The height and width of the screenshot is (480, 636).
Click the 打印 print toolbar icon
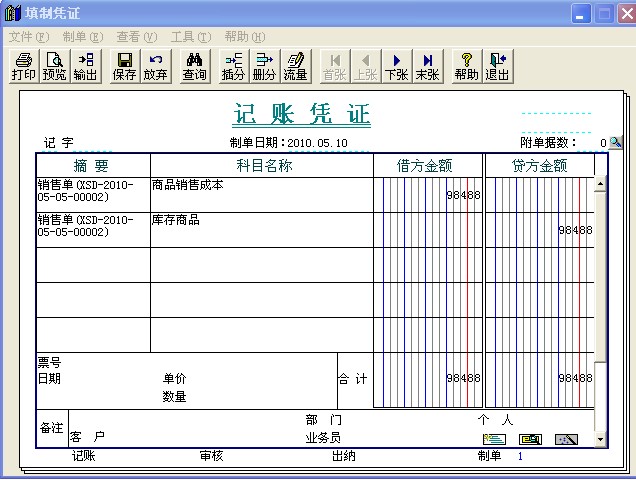tap(24, 66)
